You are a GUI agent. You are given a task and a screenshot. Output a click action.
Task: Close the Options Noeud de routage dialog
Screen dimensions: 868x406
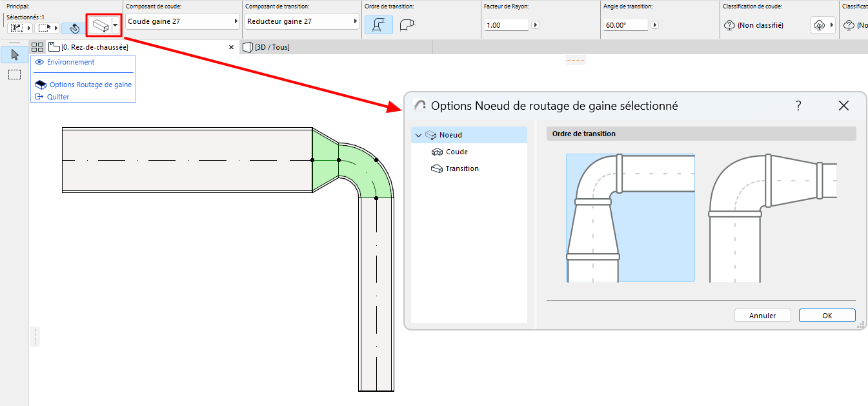843,106
